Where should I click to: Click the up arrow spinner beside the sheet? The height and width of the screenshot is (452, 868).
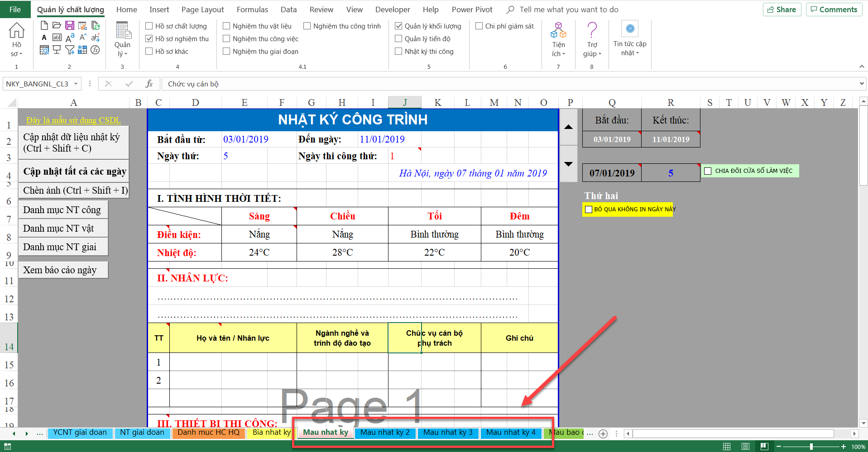point(569,127)
